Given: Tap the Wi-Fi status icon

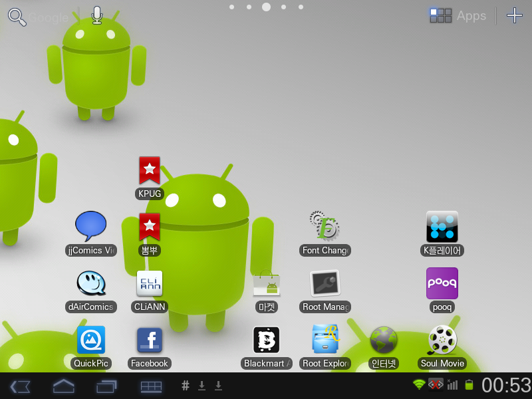Looking at the screenshot, I should coord(419,384).
